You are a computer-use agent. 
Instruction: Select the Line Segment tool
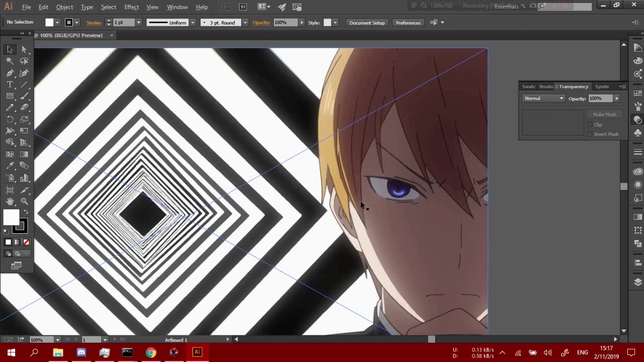(x=24, y=84)
